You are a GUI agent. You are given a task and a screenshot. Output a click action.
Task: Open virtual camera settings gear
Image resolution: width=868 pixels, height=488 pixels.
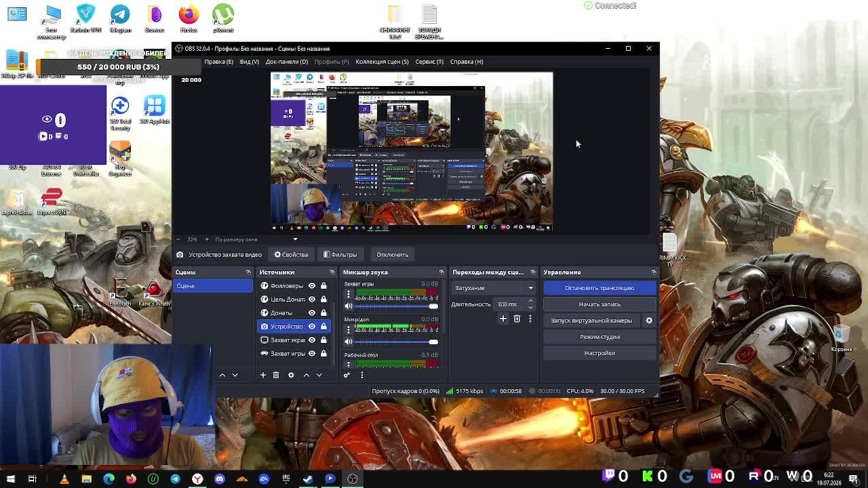649,321
